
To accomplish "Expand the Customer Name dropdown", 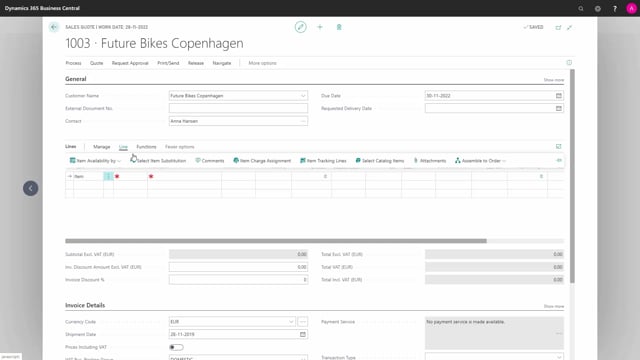I will [x=303, y=96].
